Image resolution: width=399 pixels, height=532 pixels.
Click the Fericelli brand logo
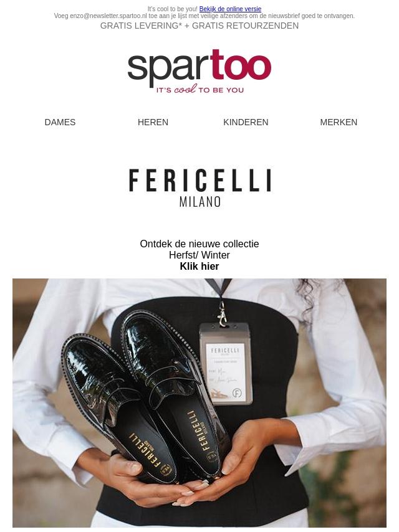pos(200,188)
